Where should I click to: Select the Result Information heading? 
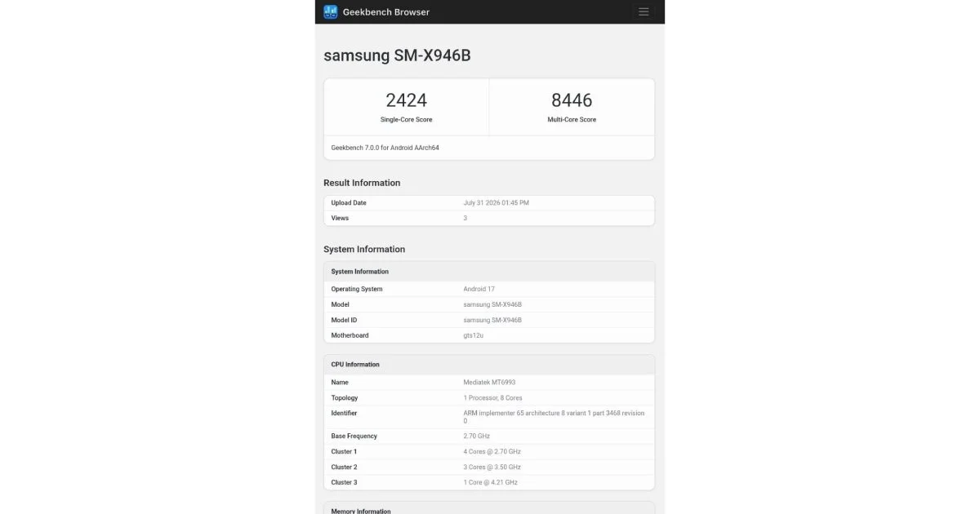tap(362, 183)
